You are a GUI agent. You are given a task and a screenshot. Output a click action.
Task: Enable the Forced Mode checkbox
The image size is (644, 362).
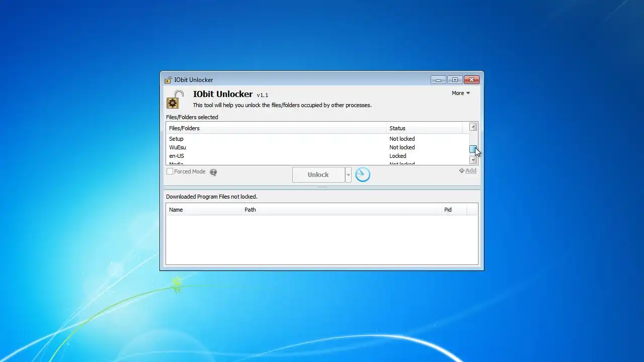point(170,171)
